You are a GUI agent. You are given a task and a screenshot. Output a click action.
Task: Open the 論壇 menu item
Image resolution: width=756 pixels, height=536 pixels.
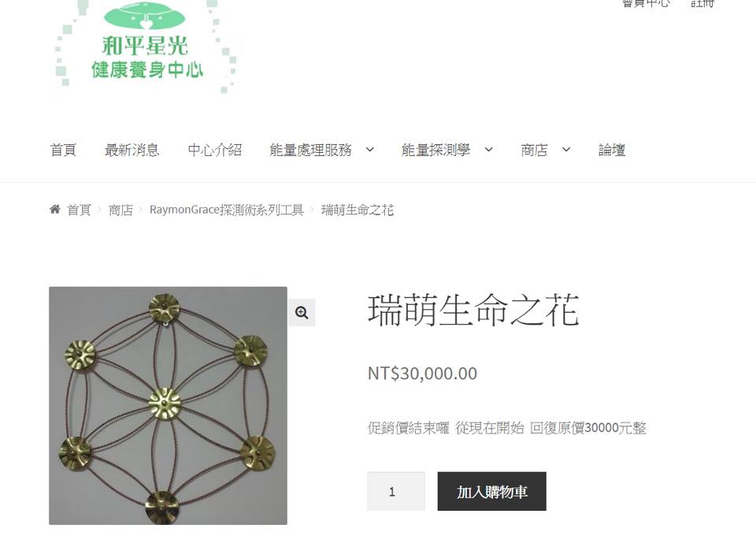(612, 150)
